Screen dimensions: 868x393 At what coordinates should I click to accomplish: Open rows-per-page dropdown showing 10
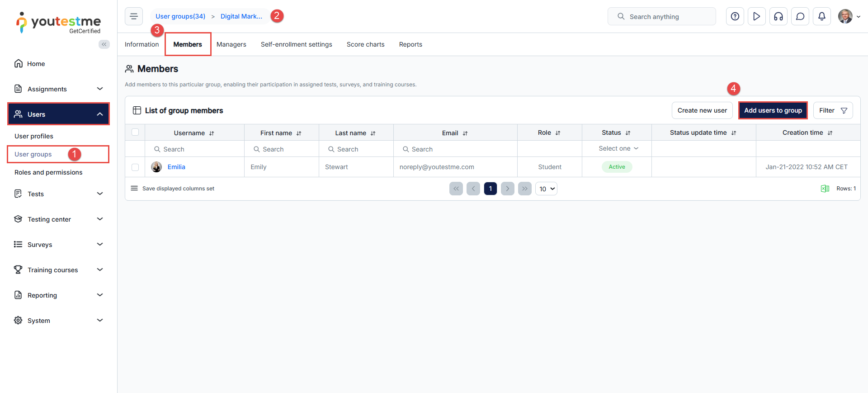coord(546,189)
